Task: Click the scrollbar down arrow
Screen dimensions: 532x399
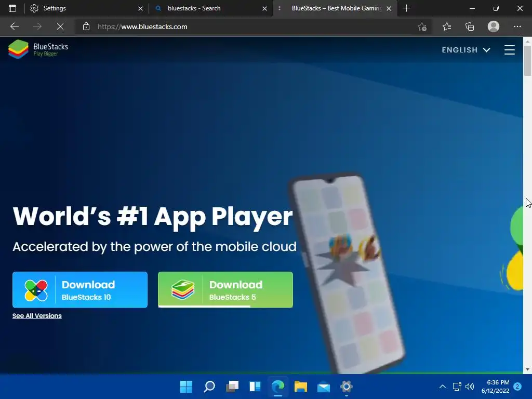Action: click(527, 369)
